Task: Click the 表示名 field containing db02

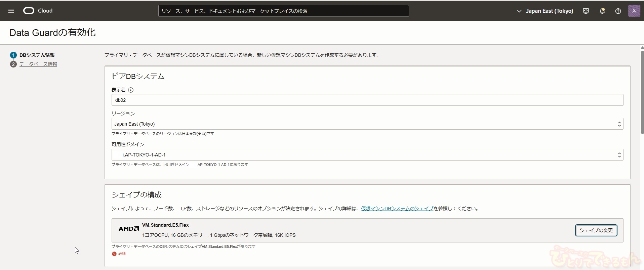Action: 367,100
